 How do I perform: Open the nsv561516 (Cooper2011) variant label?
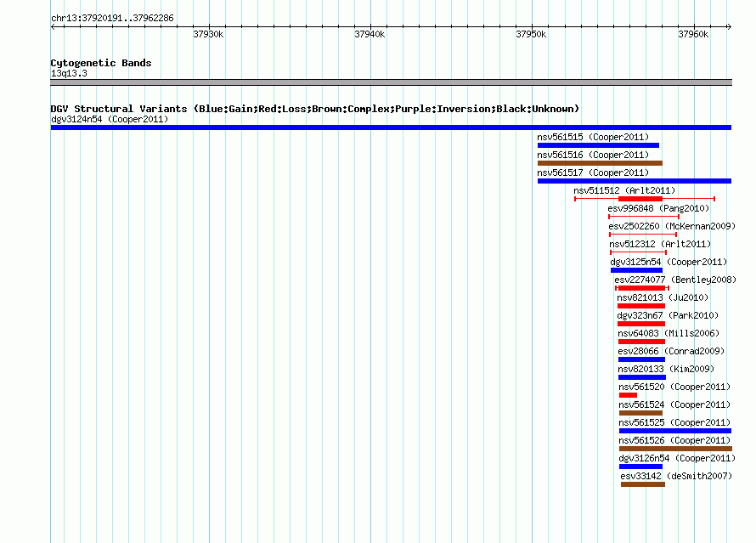click(x=593, y=155)
